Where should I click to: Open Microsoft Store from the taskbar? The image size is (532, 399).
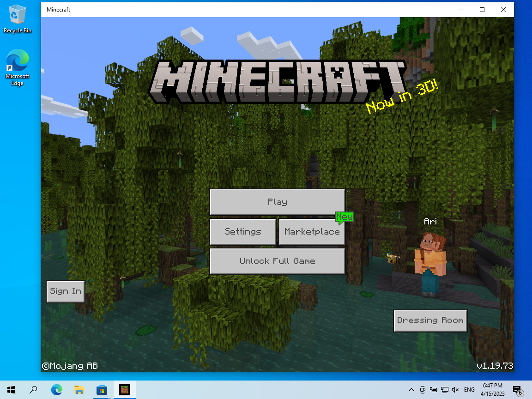[x=102, y=390]
